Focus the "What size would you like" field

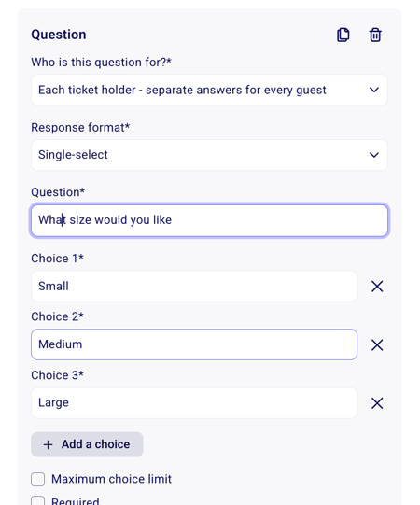tap(209, 220)
